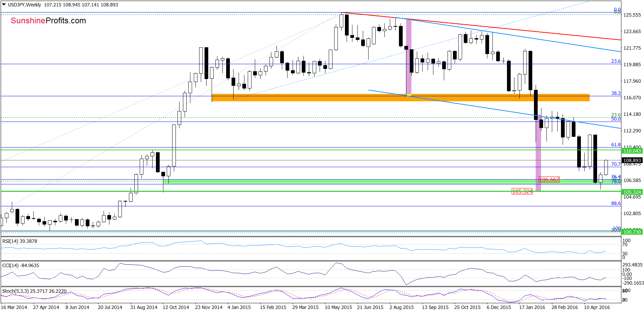Click the 38.2 Fibonacci level label
Image resolution: width=644 pixels, height=312 pixels.
coord(616,93)
